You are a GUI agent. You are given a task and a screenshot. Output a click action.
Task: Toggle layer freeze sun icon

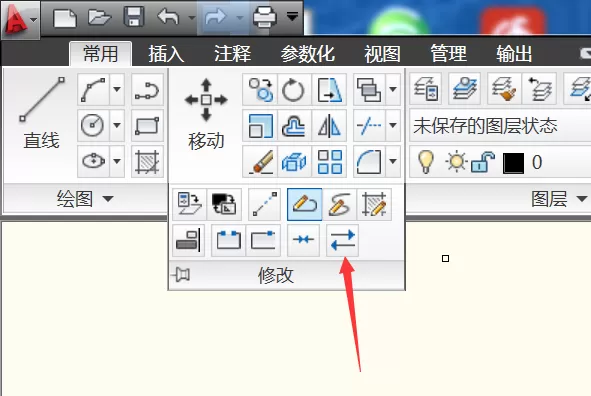pos(456,162)
